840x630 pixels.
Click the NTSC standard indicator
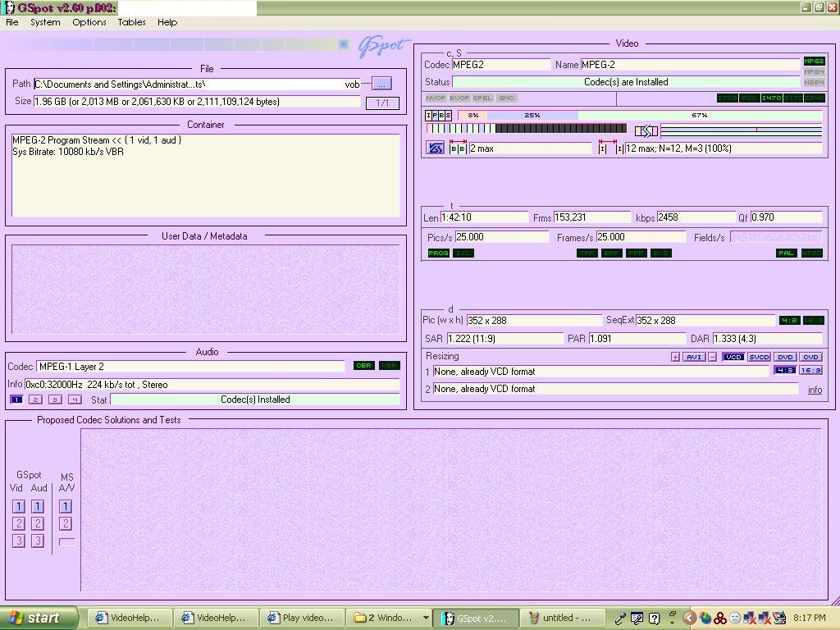point(811,253)
